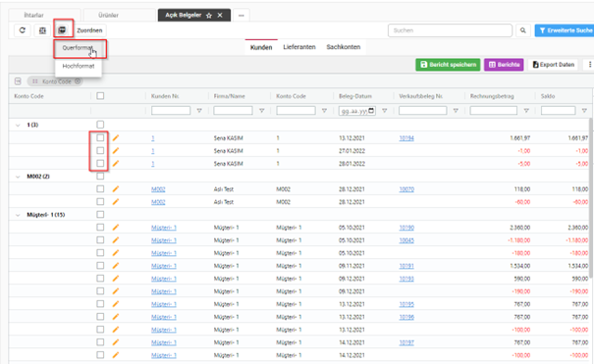Viewport: 594px width, 364px height.
Task: Open filter icon for Beleg-Datum column
Action: (x=385, y=111)
